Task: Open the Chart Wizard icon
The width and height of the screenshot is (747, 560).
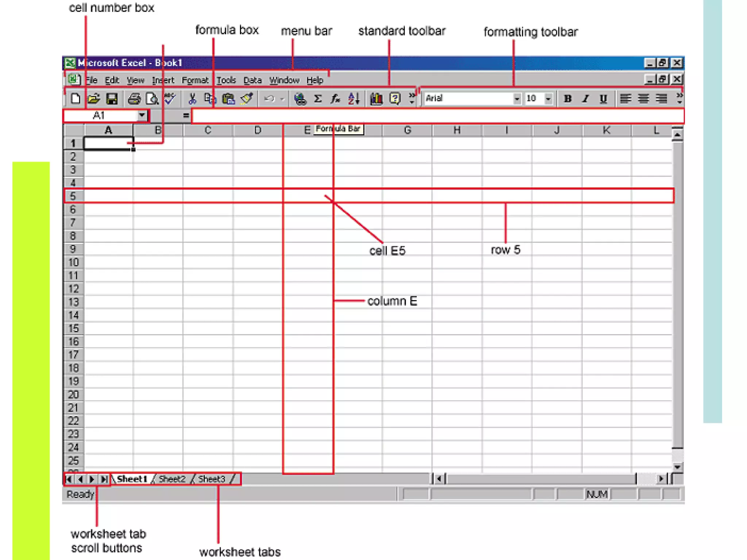Action: (376, 98)
